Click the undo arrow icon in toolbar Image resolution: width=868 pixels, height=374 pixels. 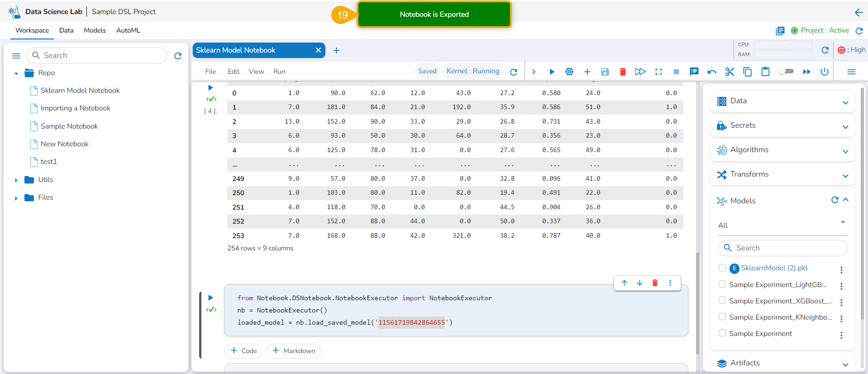pyautogui.click(x=712, y=72)
